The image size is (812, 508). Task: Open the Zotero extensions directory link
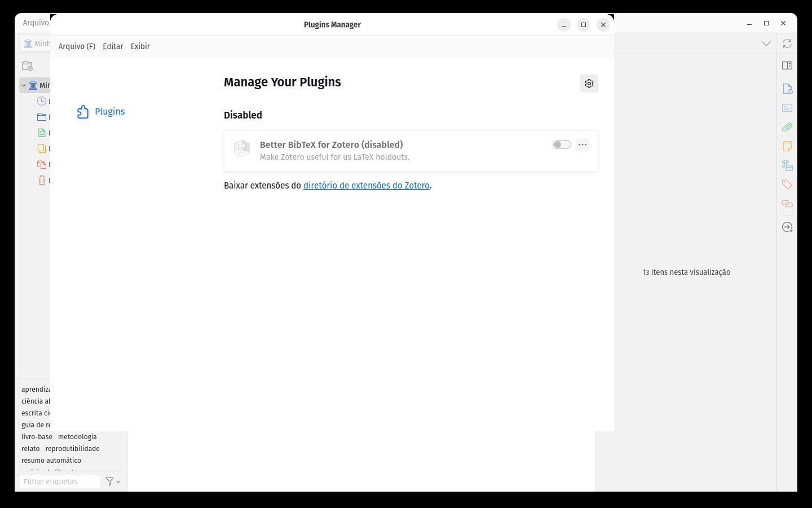pos(367,186)
